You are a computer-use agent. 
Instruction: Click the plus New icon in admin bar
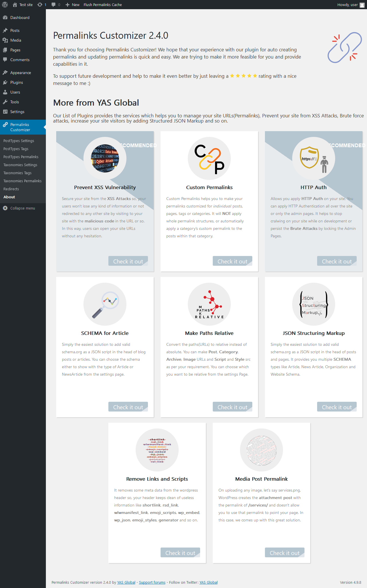click(x=67, y=5)
